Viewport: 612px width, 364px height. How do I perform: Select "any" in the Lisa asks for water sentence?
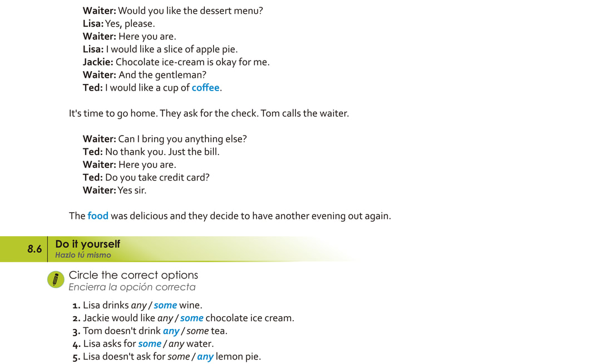pos(176,344)
